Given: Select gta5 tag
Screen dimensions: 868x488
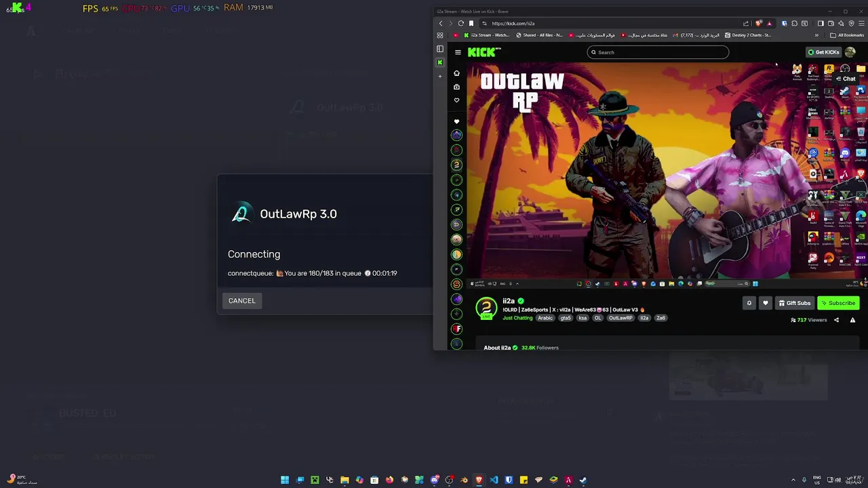Looking at the screenshot, I should 565,318.
